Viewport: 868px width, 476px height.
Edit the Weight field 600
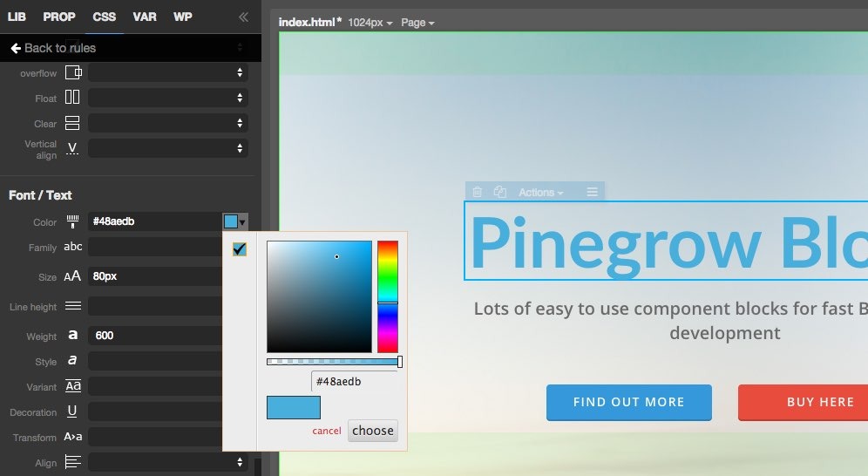[x=155, y=336]
